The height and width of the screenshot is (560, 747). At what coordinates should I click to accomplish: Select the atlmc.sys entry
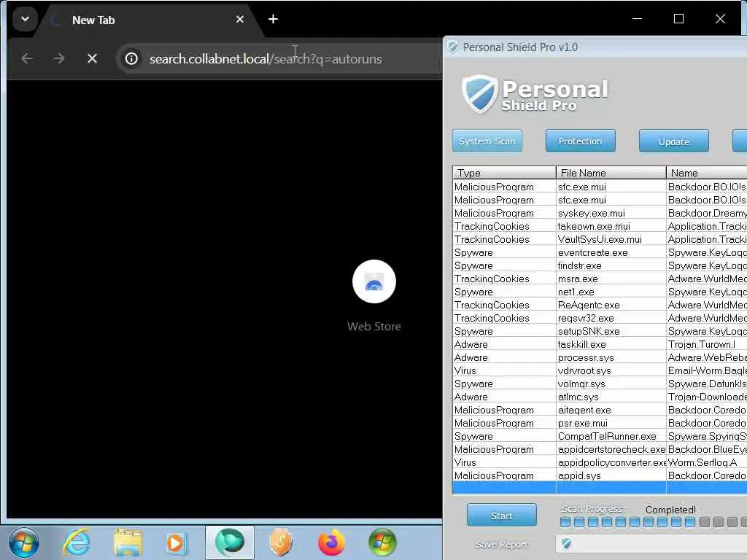600,397
